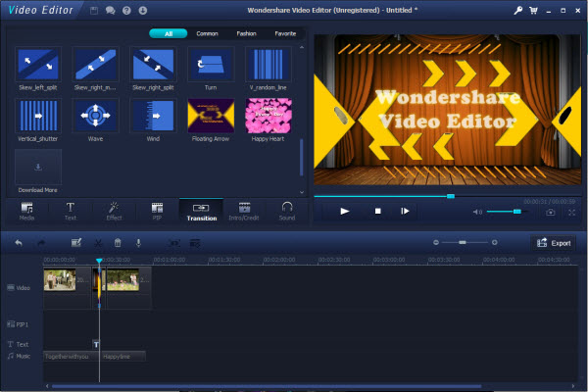Pick the Vertical_shutter transition
Screen dimensions: 588x392
(38, 116)
